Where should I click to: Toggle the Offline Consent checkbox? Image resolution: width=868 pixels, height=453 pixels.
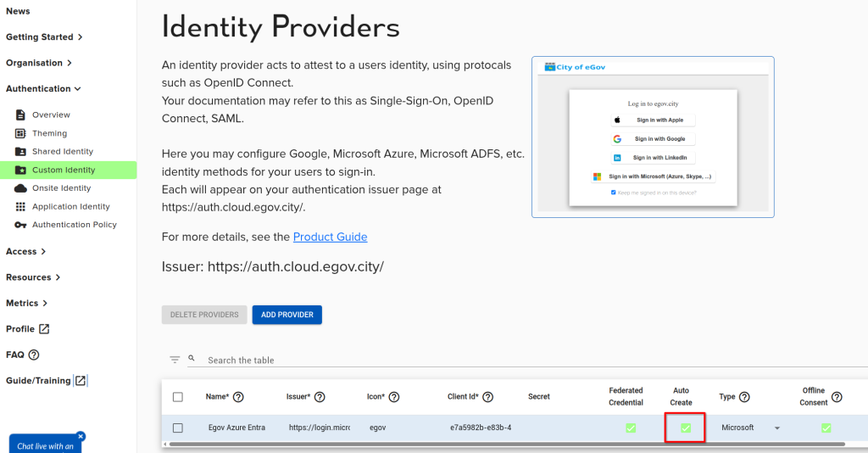click(826, 428)
